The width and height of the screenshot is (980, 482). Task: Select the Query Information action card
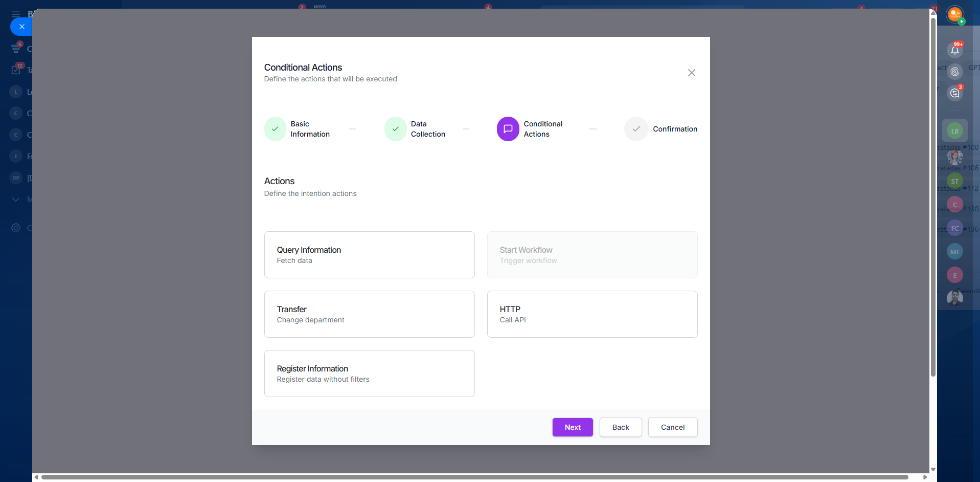tap(369, 255)
